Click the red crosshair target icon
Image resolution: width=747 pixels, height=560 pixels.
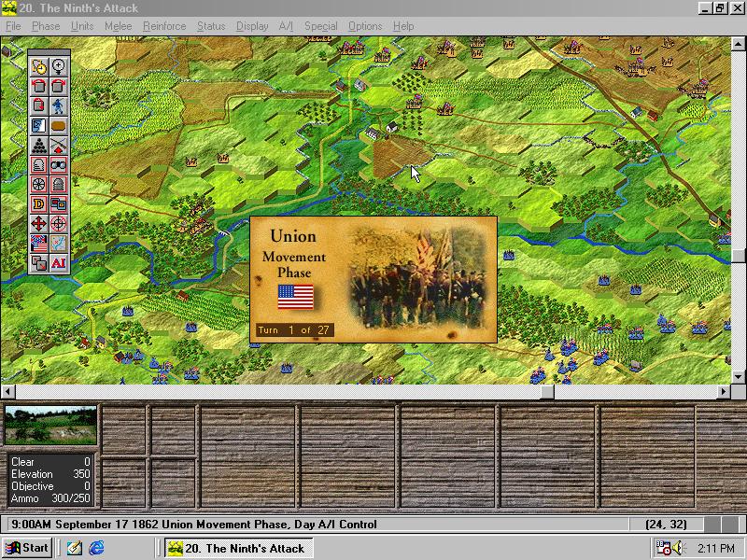(58, 223)
